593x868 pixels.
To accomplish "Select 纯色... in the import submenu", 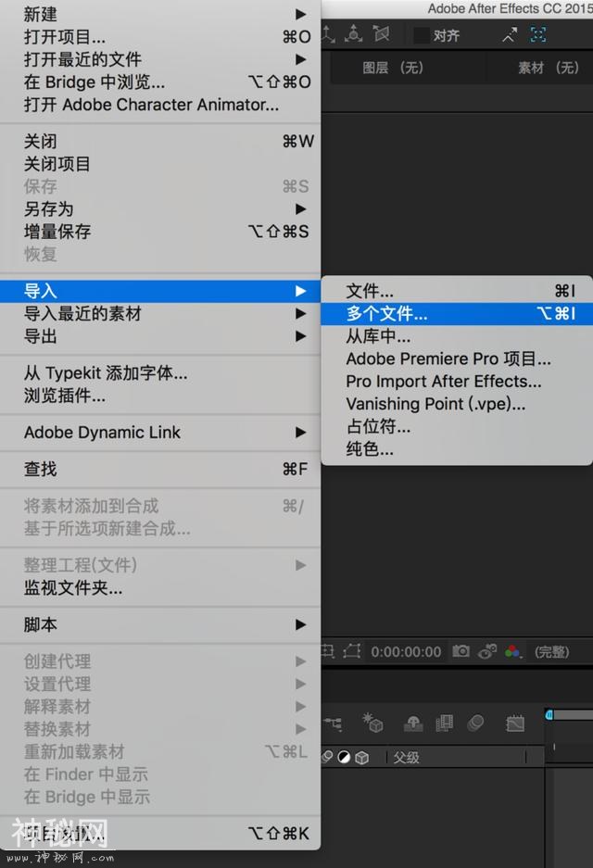I will [x=458, y=449].
